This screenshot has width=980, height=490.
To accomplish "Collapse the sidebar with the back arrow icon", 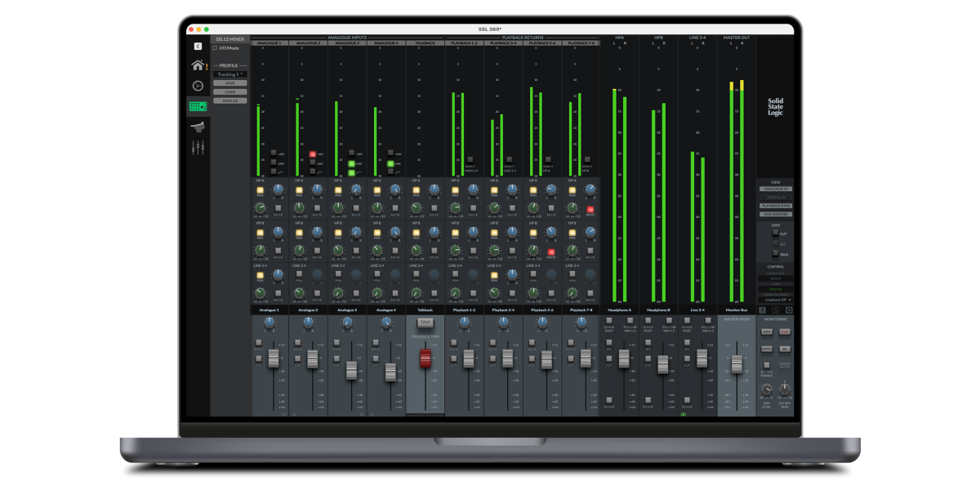I will pyautogui.click(x=198, y=47).
